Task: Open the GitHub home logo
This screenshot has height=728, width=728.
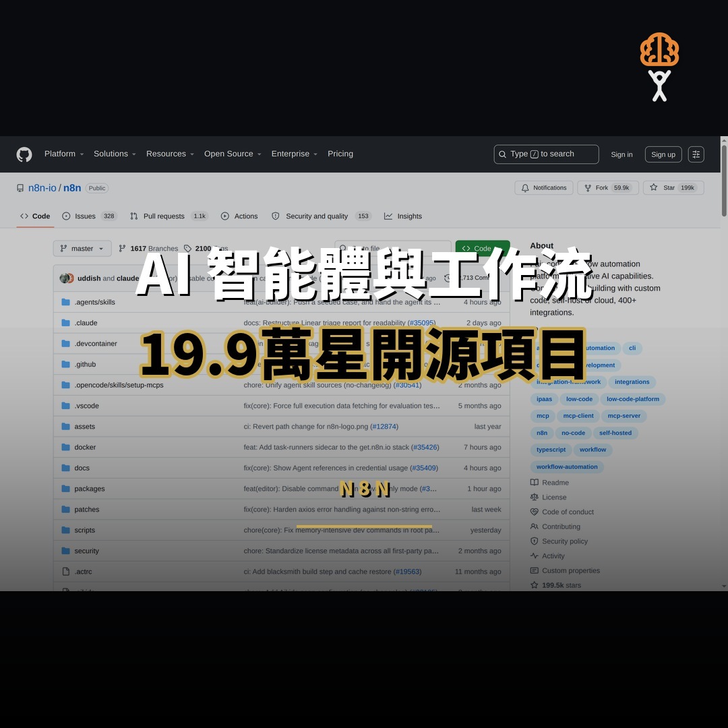Action: point(24,154)
